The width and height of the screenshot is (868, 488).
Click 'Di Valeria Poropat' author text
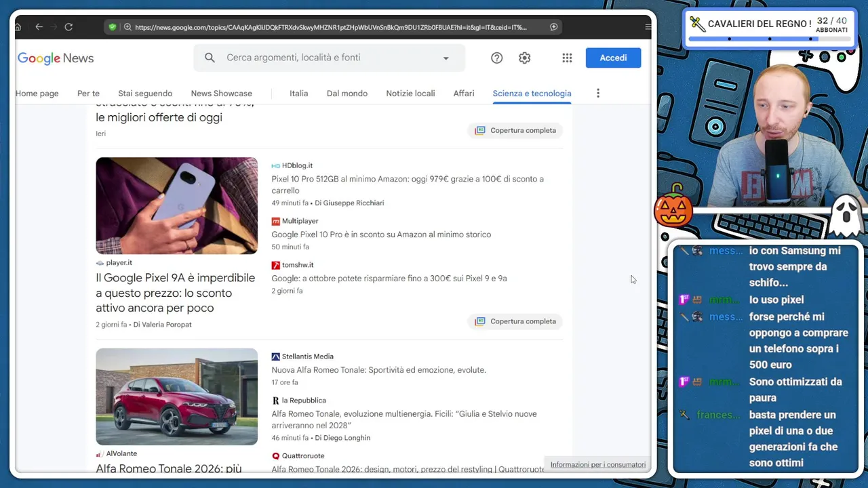[x=162, y=325]
